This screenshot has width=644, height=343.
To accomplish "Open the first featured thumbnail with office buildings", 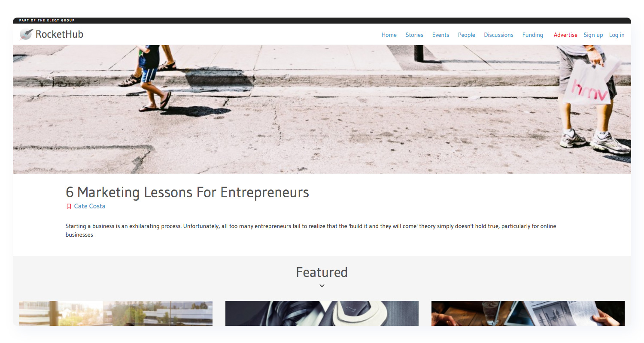I will click(x=116, y=313).
